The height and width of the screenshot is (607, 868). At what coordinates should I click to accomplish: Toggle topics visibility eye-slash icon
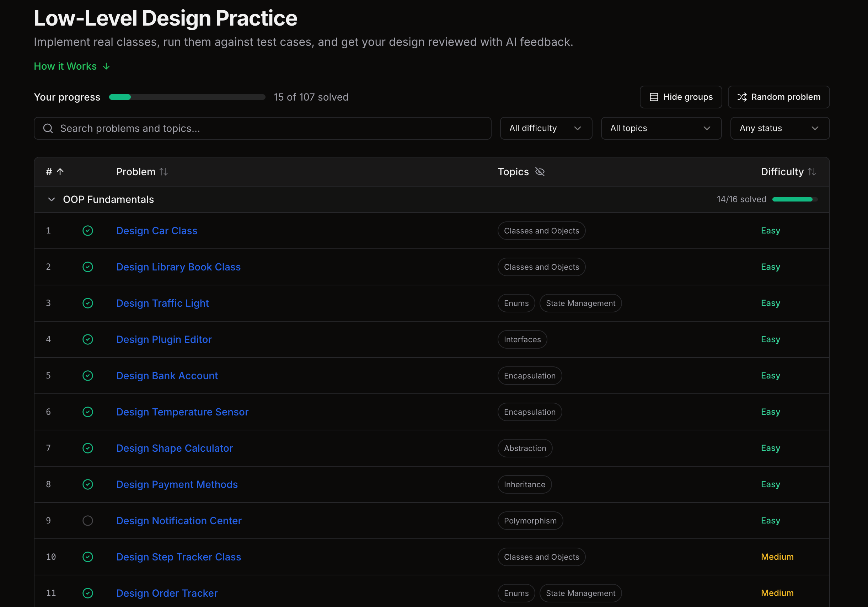click(x=540, y=172)
